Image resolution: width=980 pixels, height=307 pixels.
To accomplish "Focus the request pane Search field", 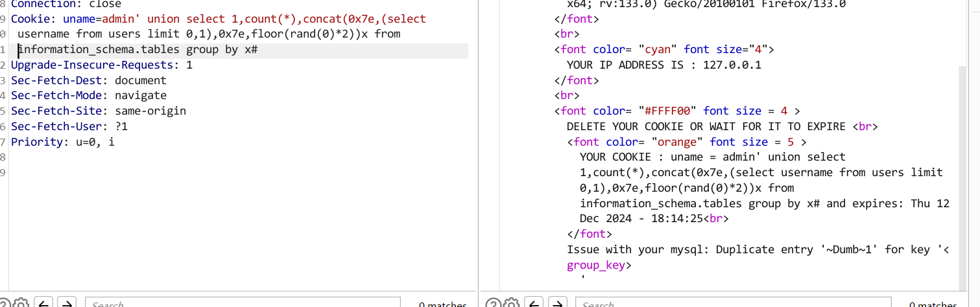I will coord(243,303).
